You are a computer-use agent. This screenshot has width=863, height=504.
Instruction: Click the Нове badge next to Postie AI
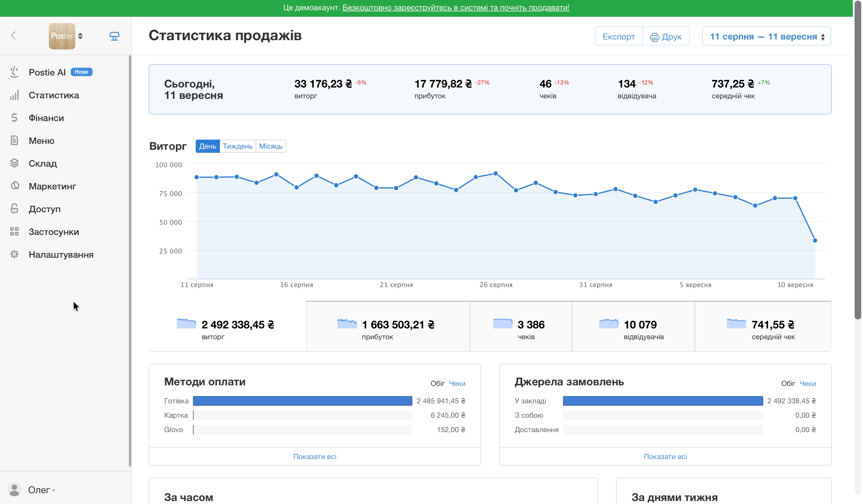click(82, 72)
